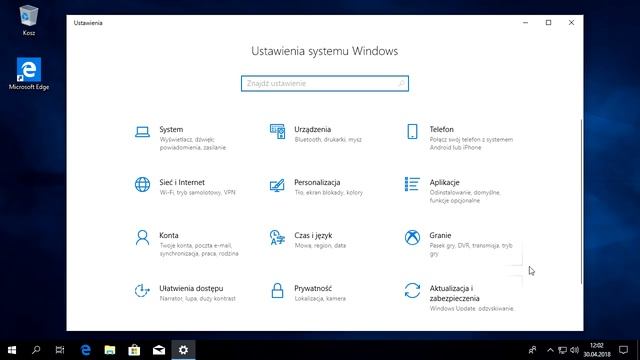Open the Sieć i Internet globe icon
The height and width of the screenshot is (360, 640).
(x=142, y=184)
